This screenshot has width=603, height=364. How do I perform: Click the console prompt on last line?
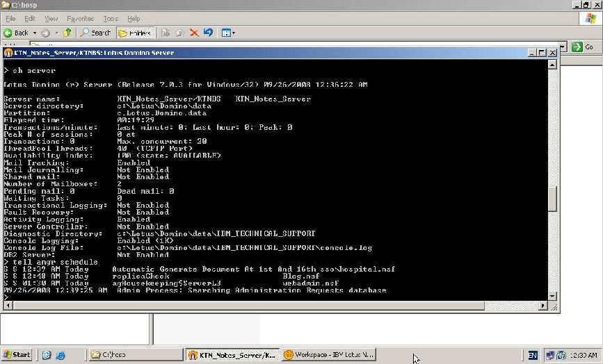(x=6, y=297)
